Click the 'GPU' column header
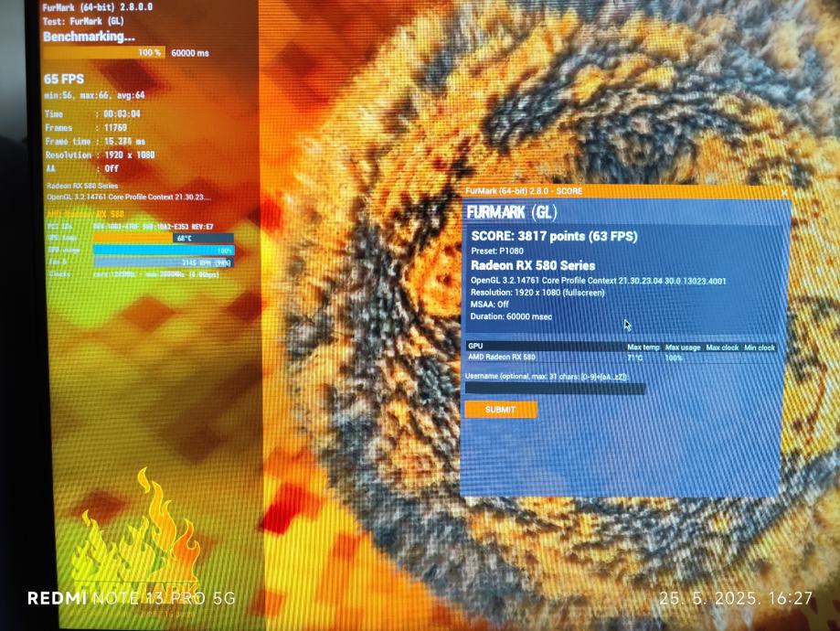This screenshot has width=840, height=631. 475,347
